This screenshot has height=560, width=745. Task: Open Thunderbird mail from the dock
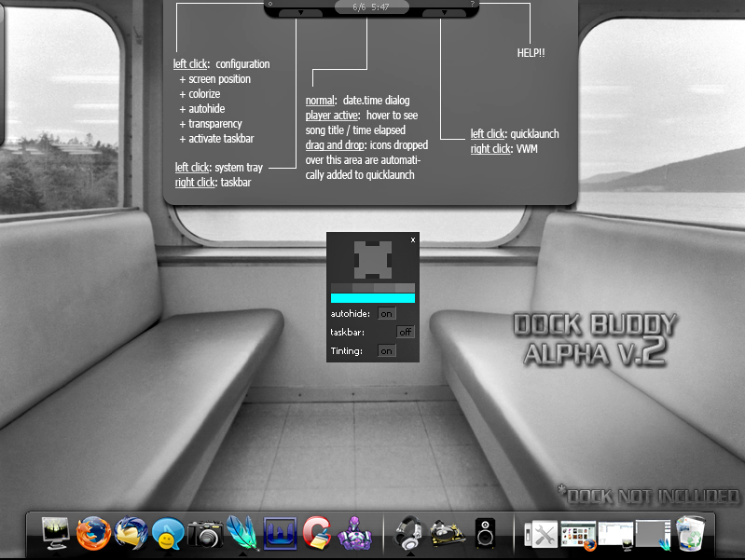pyautogui.click(x=131, y=533)
